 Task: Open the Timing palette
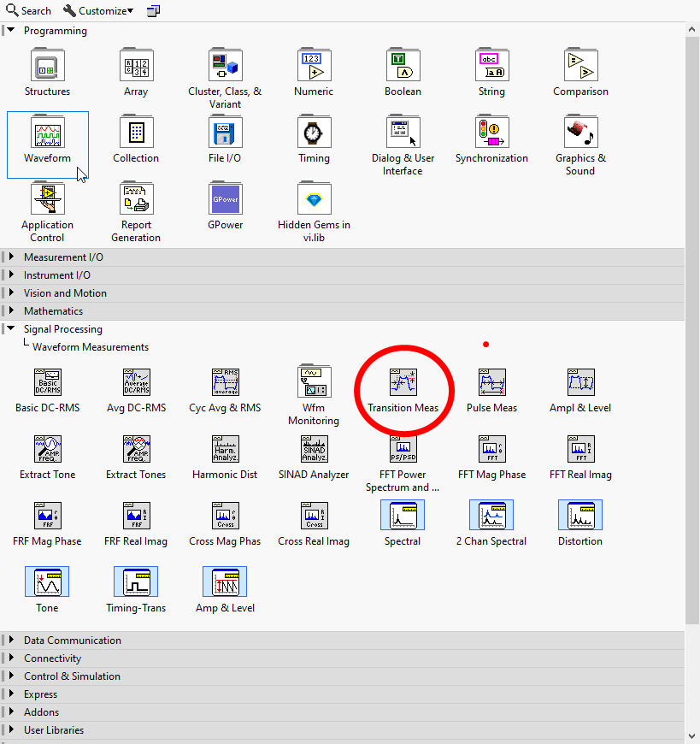314,134
